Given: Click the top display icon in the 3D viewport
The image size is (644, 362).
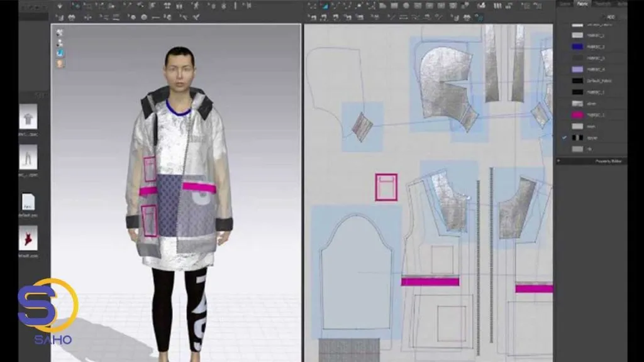Looking at the screenshot, I should [x=60, y=33].
